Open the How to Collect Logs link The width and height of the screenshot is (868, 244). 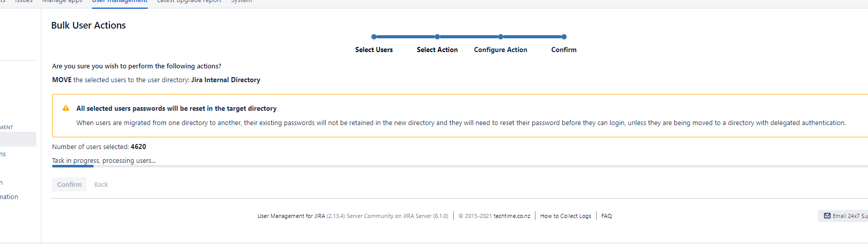(566, 216)
